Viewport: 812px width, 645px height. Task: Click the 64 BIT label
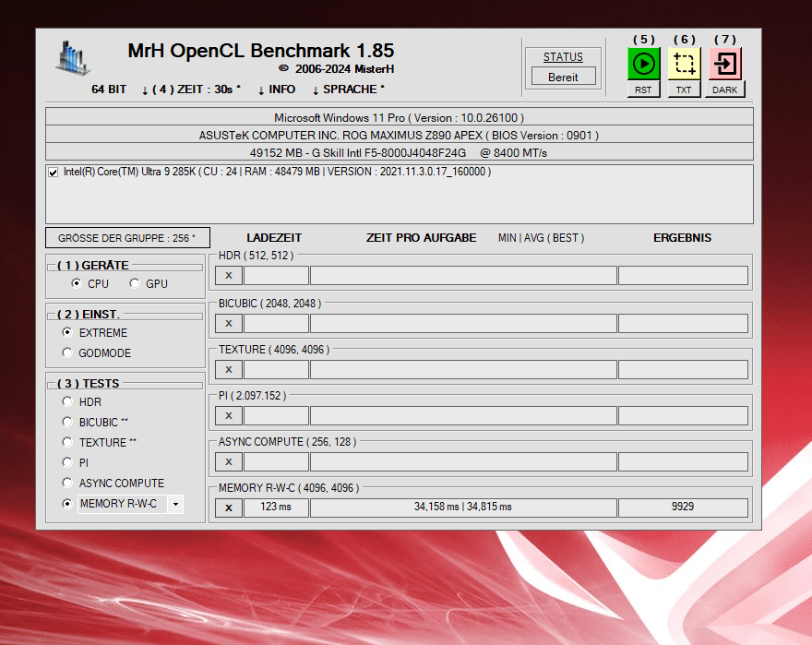point(109,90)
